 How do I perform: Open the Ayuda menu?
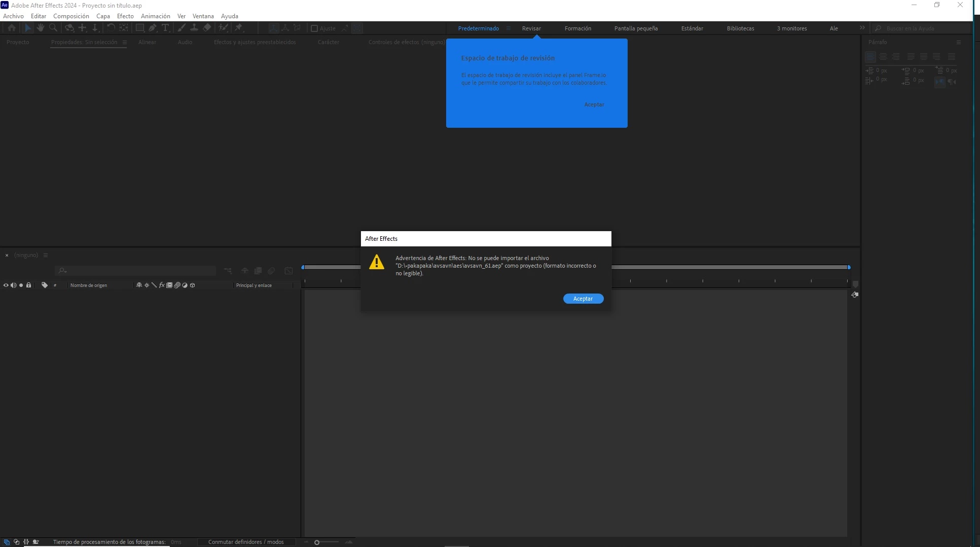click(229, 16)
